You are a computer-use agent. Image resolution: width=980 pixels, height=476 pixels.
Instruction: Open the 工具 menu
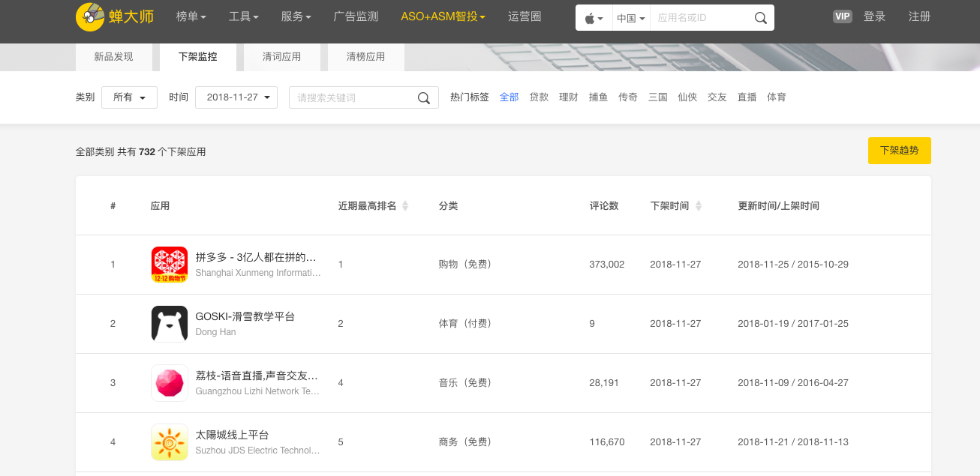tap(243, 16)
